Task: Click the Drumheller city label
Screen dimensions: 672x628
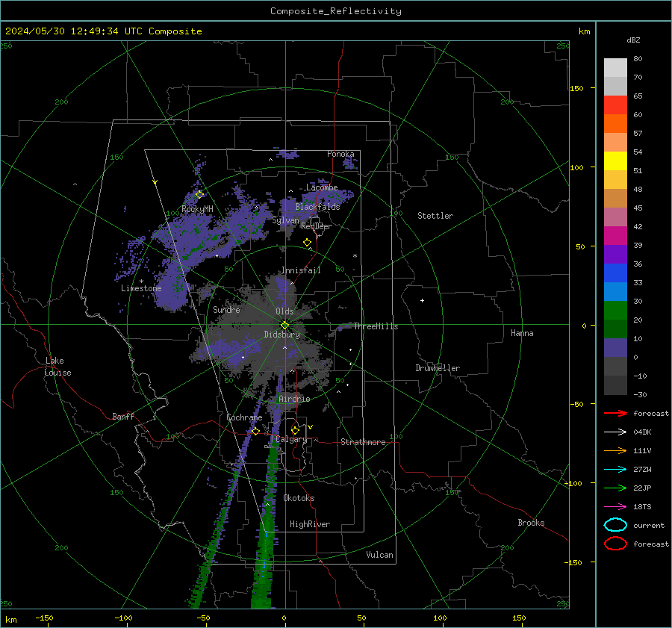Action: [x=438, y=368]
